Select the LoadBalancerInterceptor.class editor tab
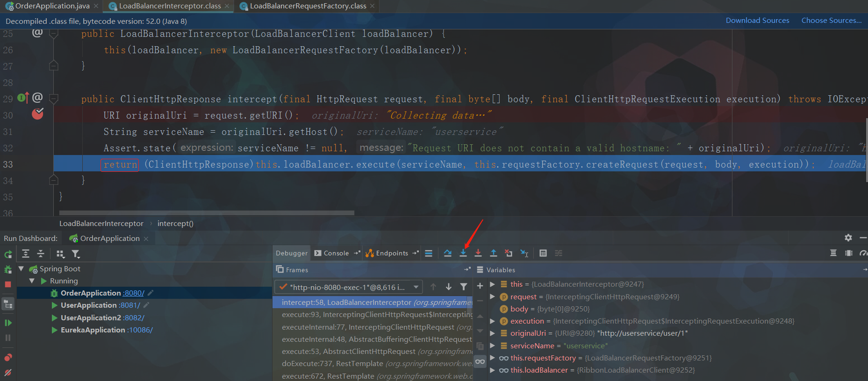 click(x=170, y=6)
